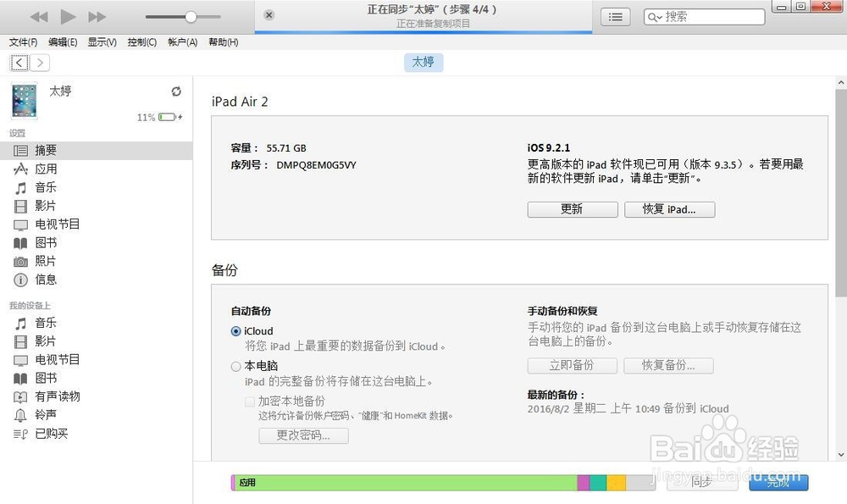847x504 pixels.
Task: Click the vertical scrollbar thumb
Action: pyautogui.click(x=840, y=193)
